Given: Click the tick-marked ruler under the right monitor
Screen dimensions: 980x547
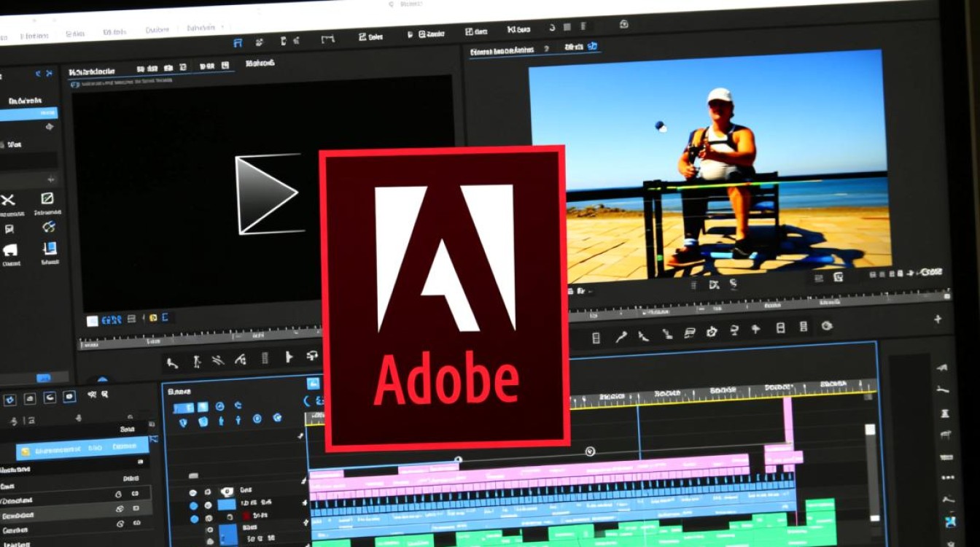Looking at the screenshot, I should (x=759, y=303).
